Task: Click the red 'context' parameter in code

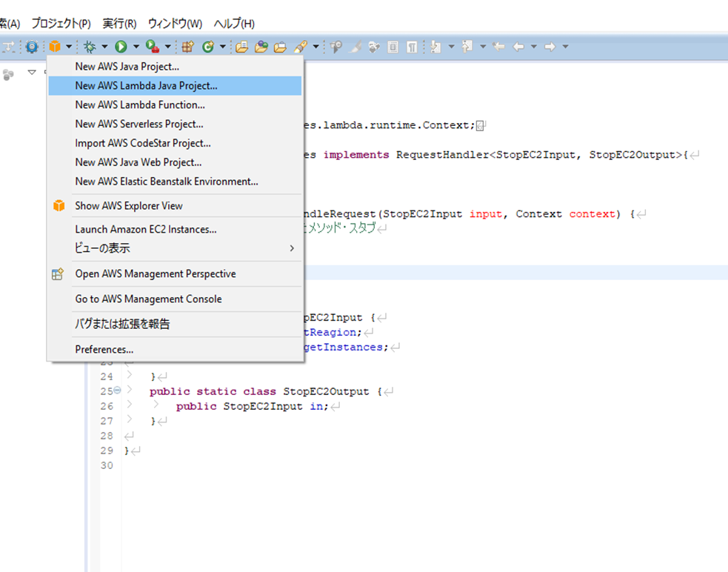Action: pos(592,213)
